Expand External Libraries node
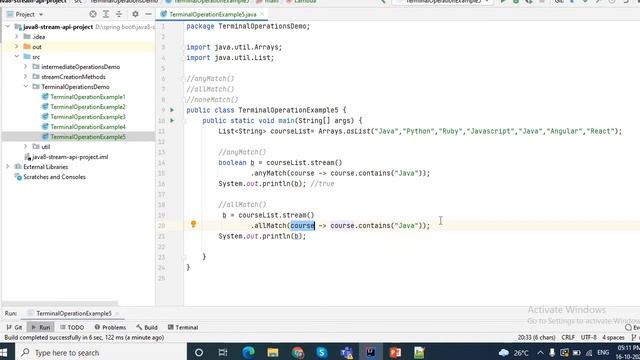This screenshot has width=640, height=360. click(8, 167)
